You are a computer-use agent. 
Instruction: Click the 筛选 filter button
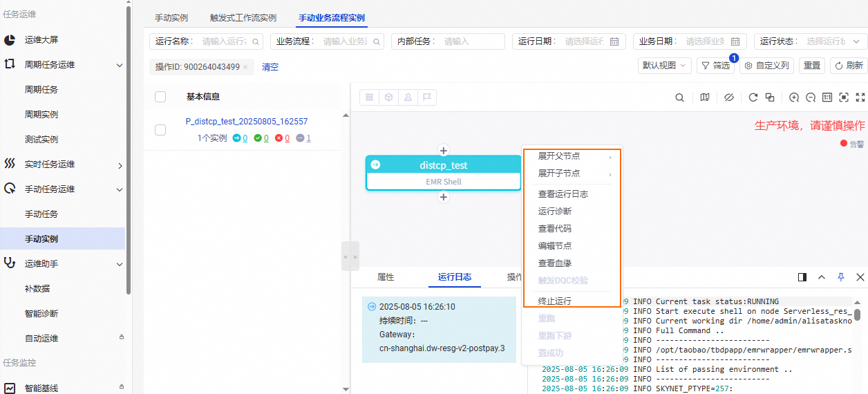[x=715, y=66]
